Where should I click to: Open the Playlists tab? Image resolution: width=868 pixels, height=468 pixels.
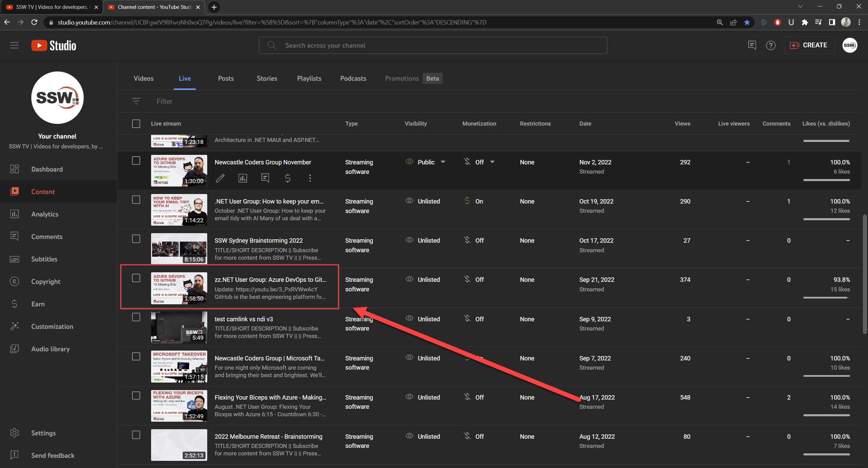[x=309, y=78]
